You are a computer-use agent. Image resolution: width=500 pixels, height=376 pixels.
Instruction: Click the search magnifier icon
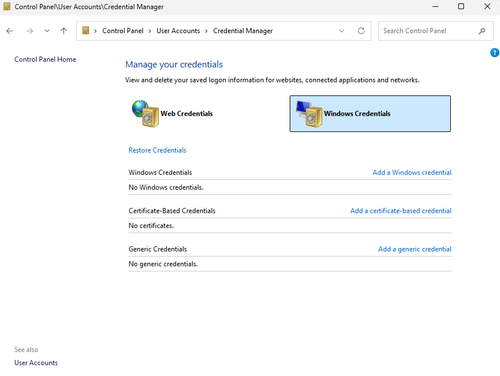tap(482, 31)
